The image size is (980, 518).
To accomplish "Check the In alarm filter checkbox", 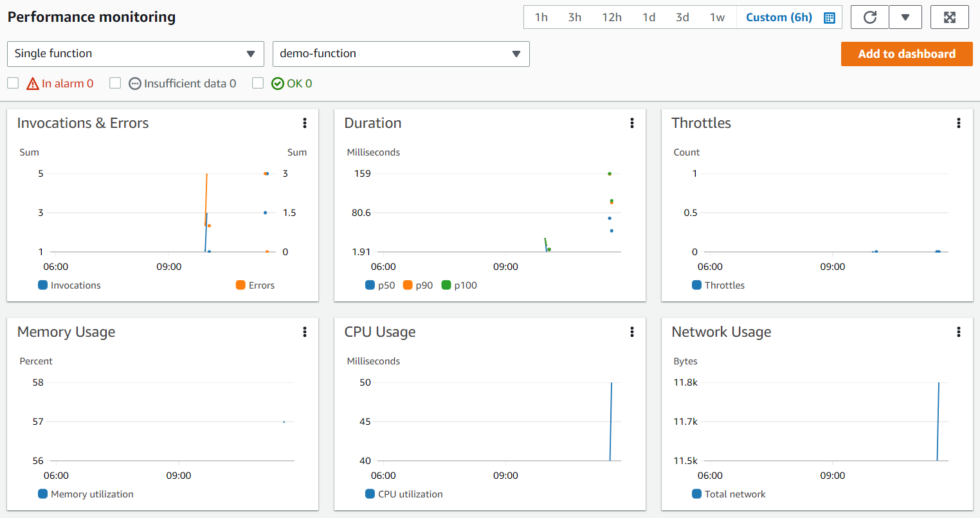I will point(13,83).
